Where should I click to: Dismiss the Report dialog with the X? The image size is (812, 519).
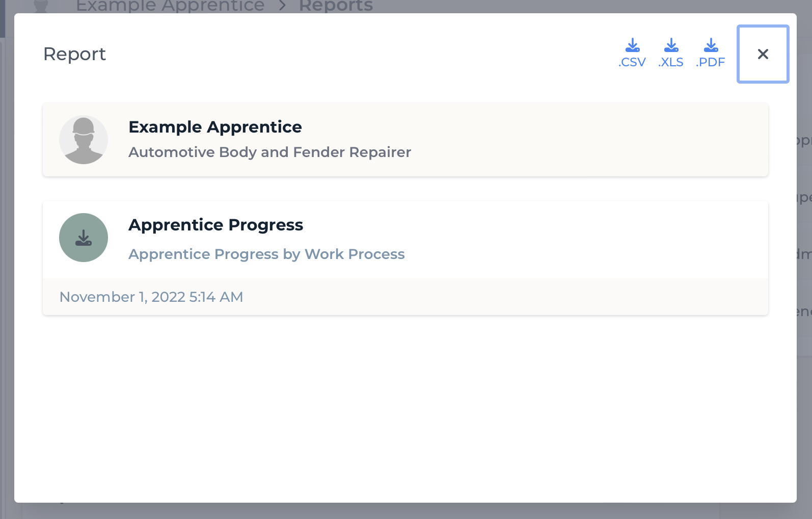(763, 54)
